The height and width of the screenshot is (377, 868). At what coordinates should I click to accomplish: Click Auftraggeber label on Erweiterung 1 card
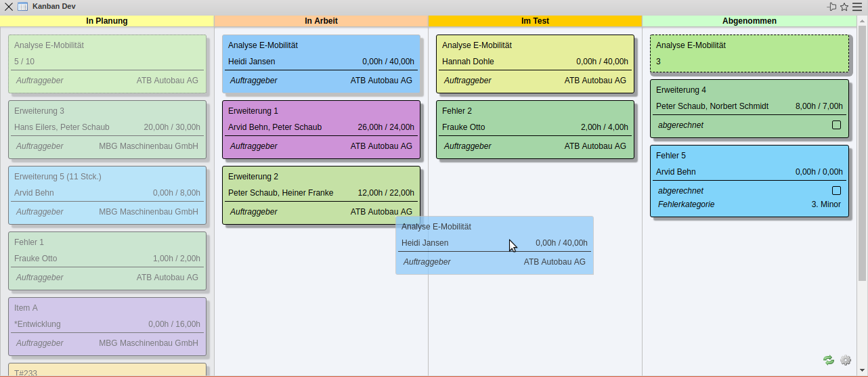point(253,146)
